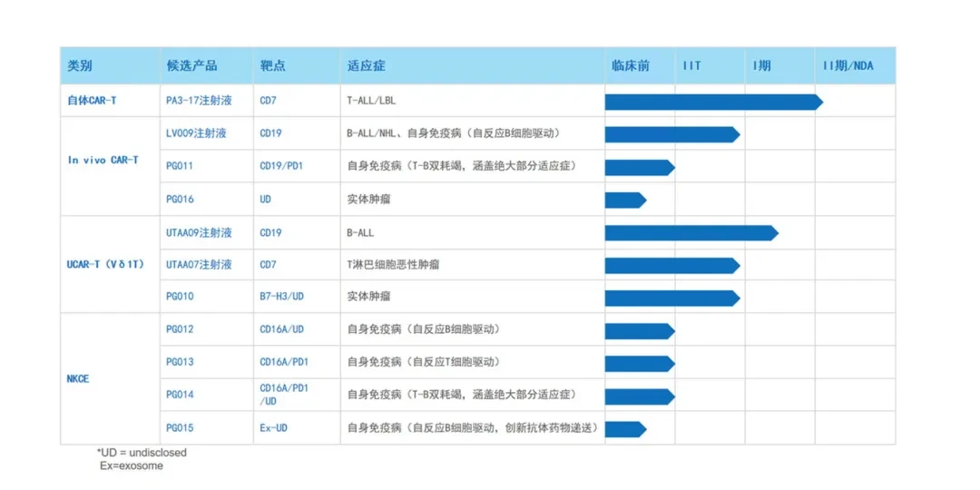Click the PG011 indication text
This screenshot has height=490, width=980.
click(461, 166)
